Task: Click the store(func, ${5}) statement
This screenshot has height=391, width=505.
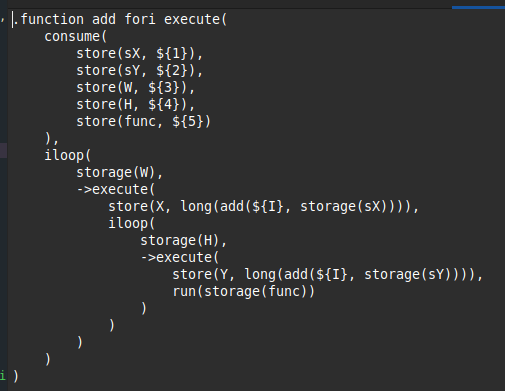Action: tap(144, 121)
